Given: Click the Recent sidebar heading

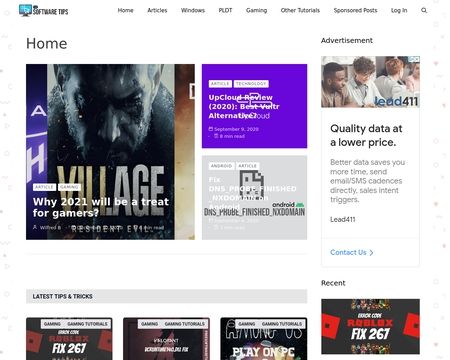Looking at the screenshot, I should click(x=333, y=283).
